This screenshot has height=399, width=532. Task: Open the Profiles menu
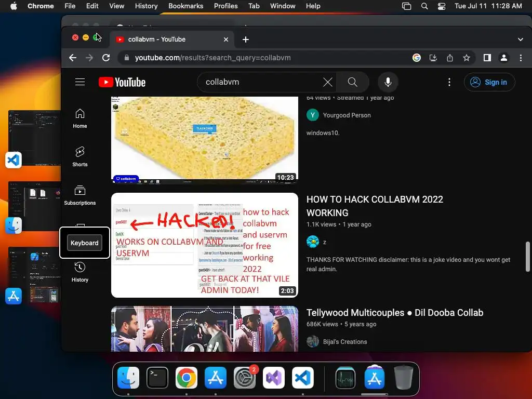point(225,6)
